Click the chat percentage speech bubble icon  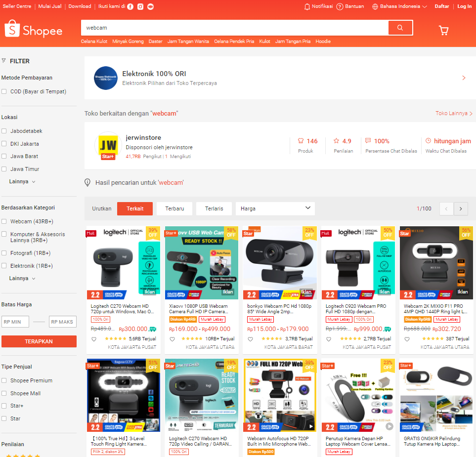point(368,140)
